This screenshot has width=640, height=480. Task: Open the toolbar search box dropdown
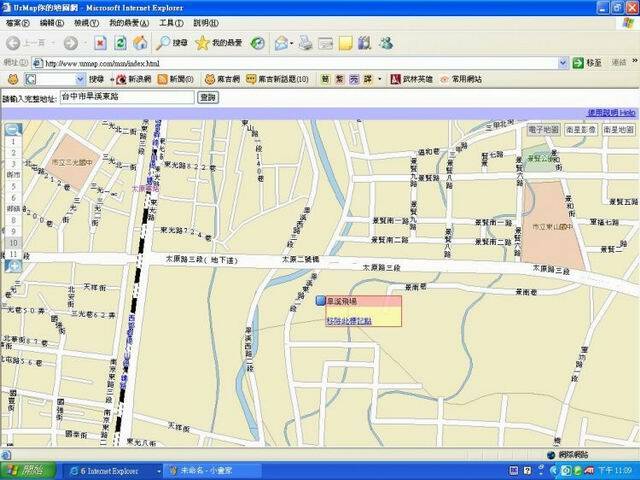point(80,79)
